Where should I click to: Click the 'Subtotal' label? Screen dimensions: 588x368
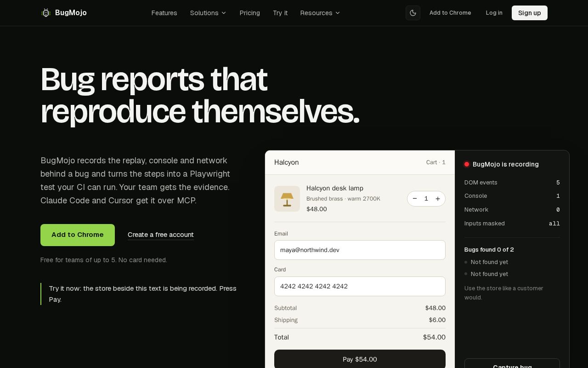285,308
